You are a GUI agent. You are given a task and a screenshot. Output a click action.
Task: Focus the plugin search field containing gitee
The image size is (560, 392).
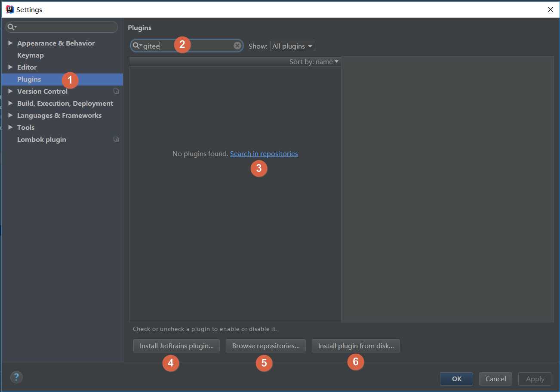click(x=187, y=46)
